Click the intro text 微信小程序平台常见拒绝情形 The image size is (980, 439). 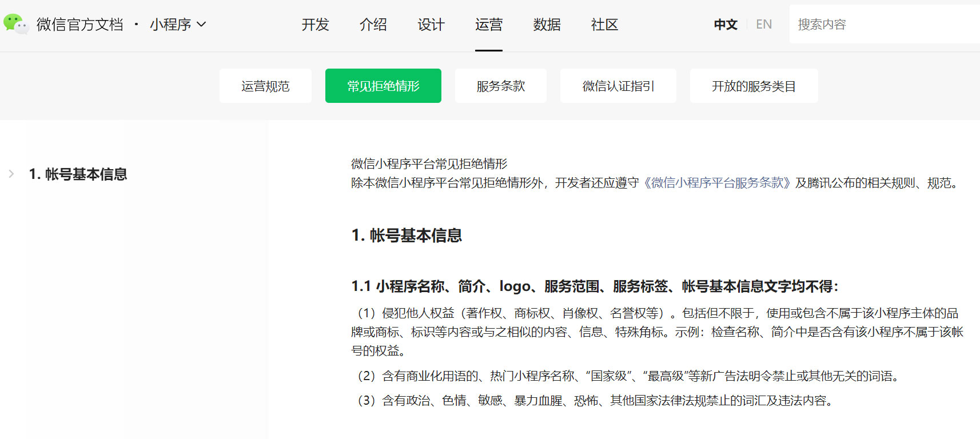point(429,164)
